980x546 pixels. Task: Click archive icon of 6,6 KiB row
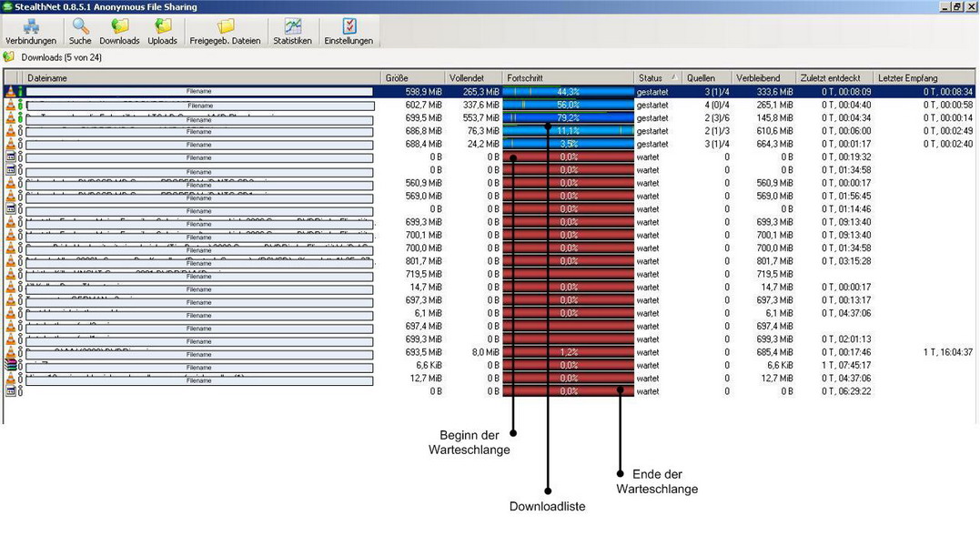(11, 365)
